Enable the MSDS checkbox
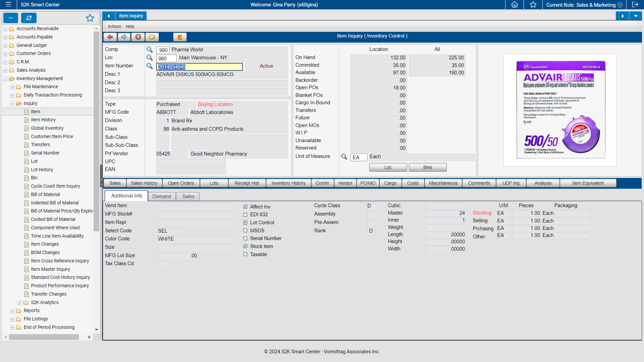The width and height of the screenshot is (644, 362). 245,230
